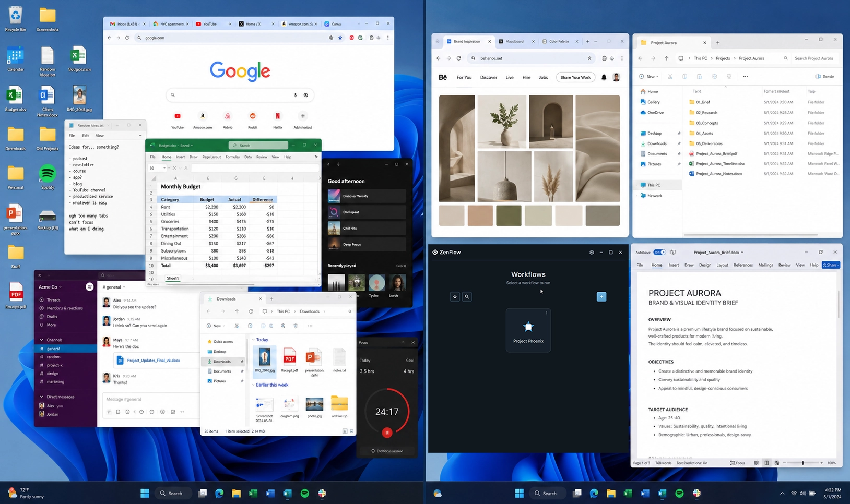Select the olive green color swatch
This screenshot has width=850, height=504.
point(509,215)
